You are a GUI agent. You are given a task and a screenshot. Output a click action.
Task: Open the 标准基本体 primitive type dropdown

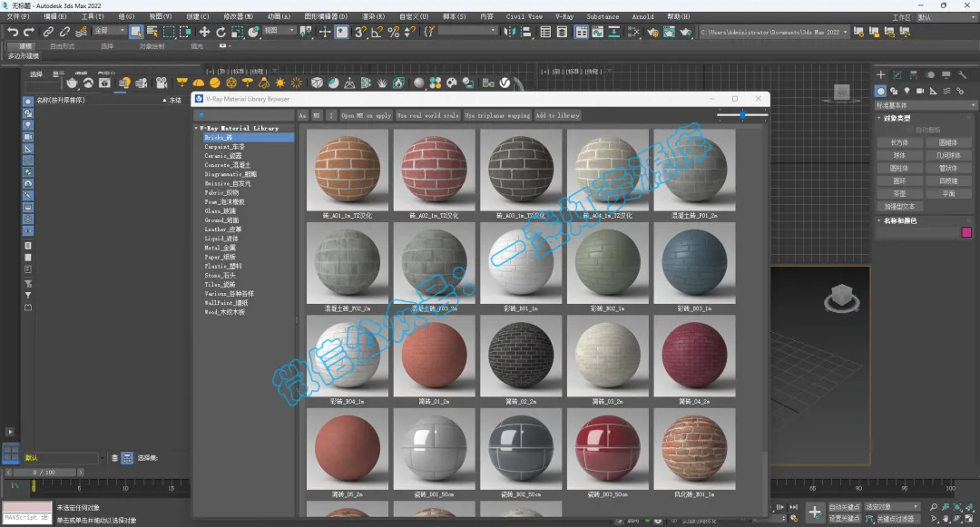tap(923, 105)
